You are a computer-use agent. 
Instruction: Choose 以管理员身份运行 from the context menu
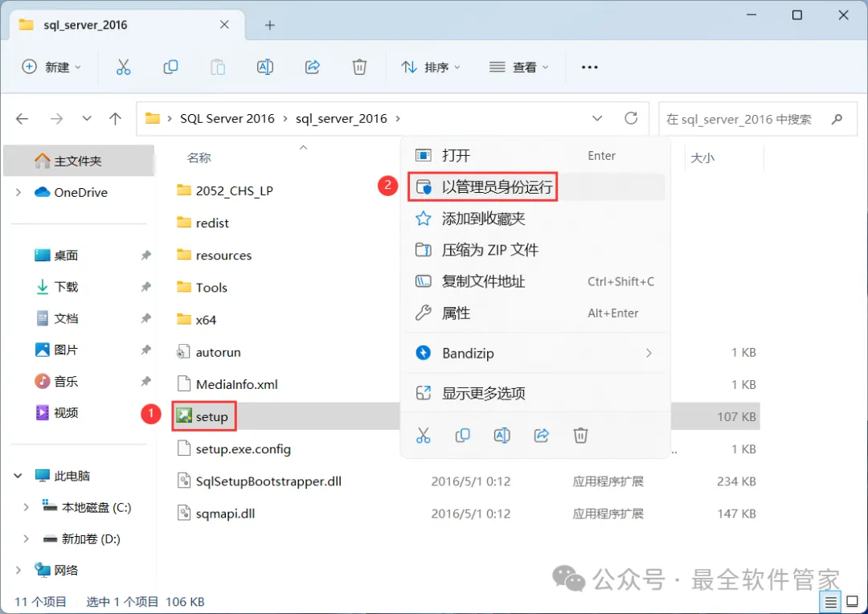535,187
